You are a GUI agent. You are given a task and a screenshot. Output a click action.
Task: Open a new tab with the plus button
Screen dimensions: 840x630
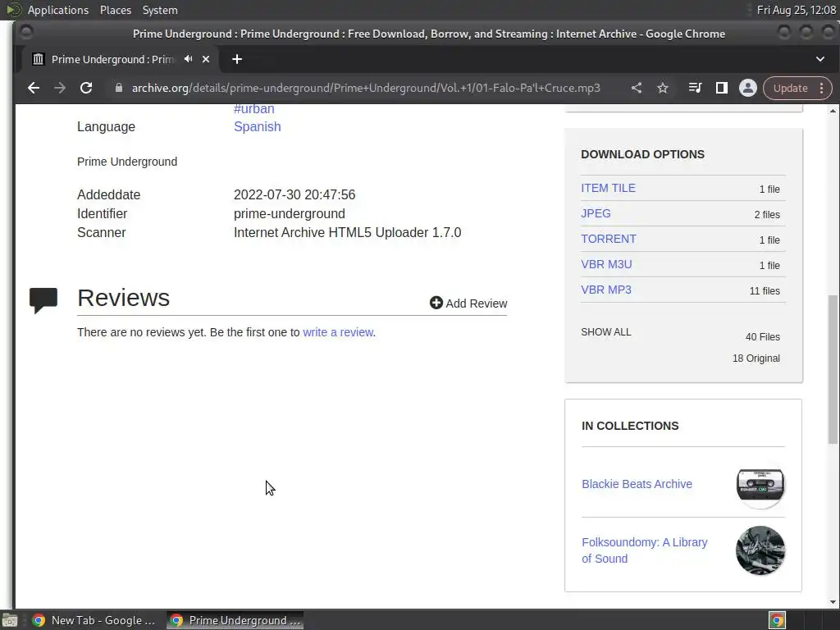coord(237,59)
